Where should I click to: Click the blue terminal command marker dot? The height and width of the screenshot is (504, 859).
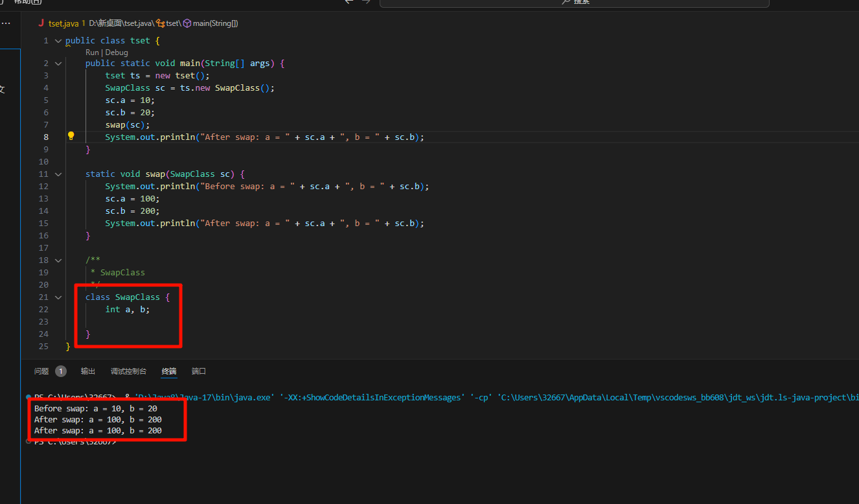29,396
